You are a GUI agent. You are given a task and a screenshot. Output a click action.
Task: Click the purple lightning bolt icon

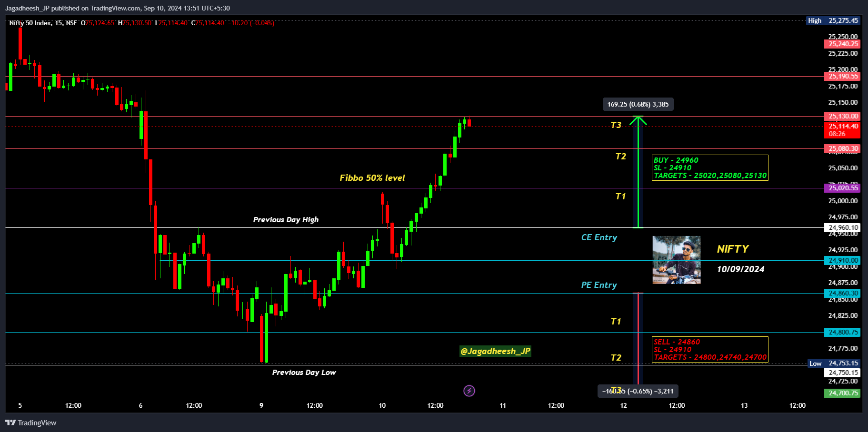pyautogui.click(x=469, y=391)
